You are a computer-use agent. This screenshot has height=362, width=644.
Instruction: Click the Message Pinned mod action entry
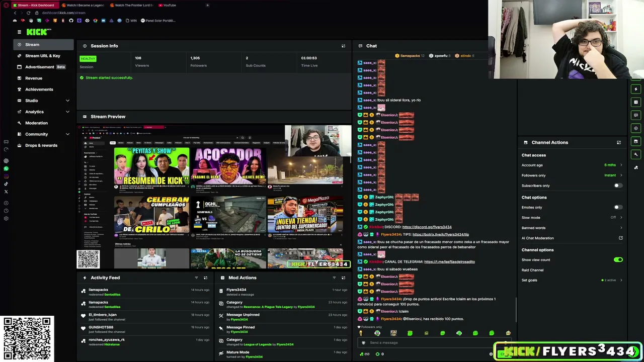pos(282,329)
